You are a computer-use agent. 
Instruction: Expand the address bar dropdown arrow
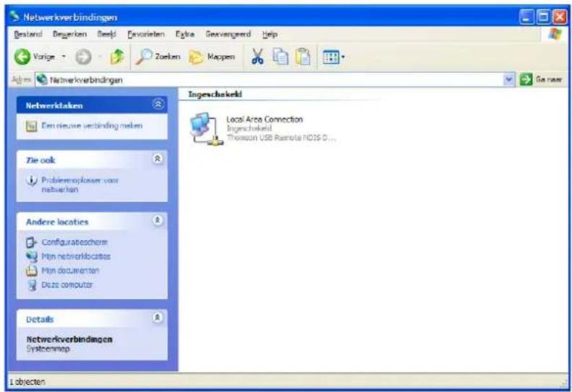(x=508, y=79)
